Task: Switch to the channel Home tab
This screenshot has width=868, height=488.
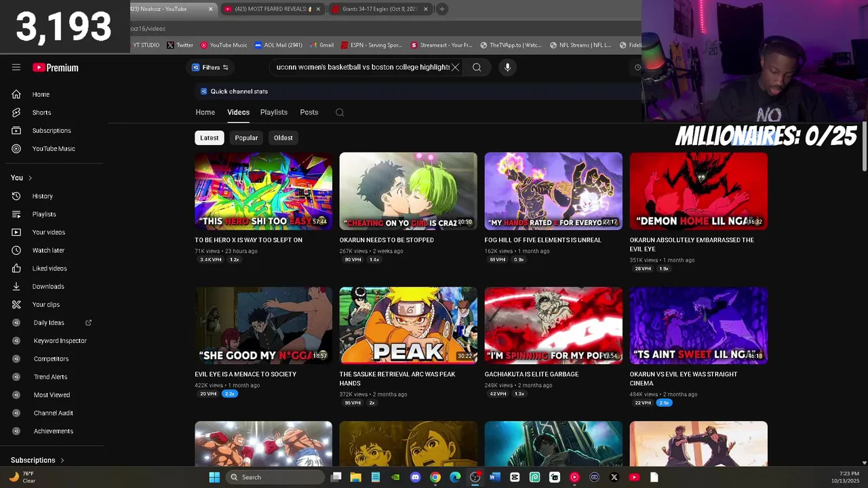Action: (205, 113)
